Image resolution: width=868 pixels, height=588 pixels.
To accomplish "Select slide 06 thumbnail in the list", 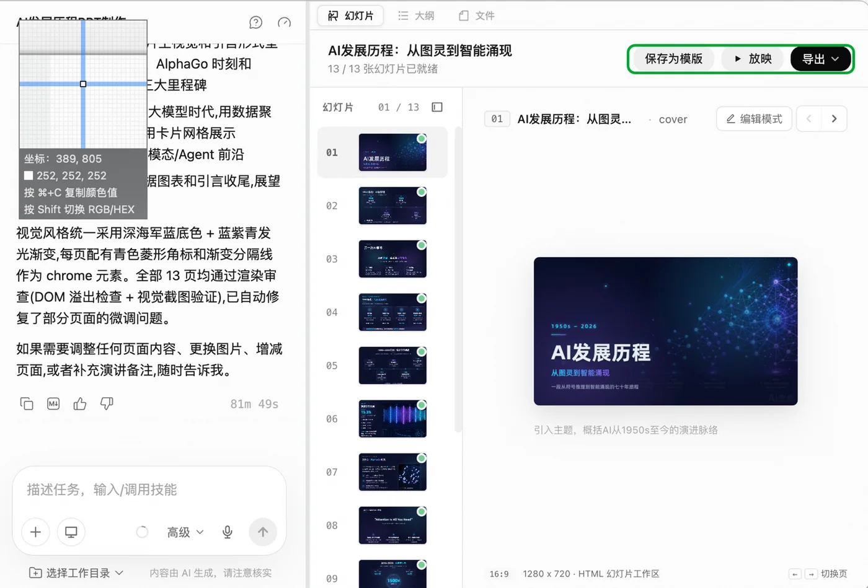I will [392, 419].
